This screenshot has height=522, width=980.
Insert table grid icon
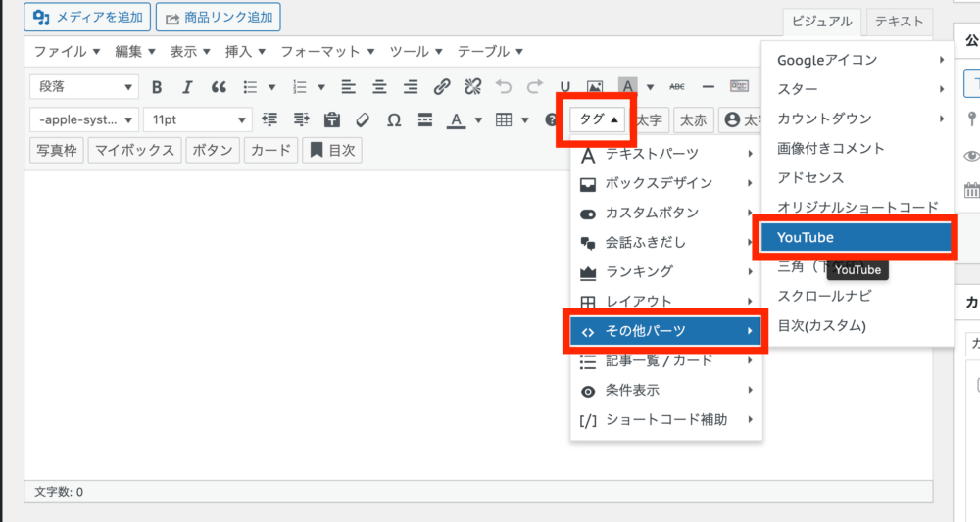(x=504, y=119)
